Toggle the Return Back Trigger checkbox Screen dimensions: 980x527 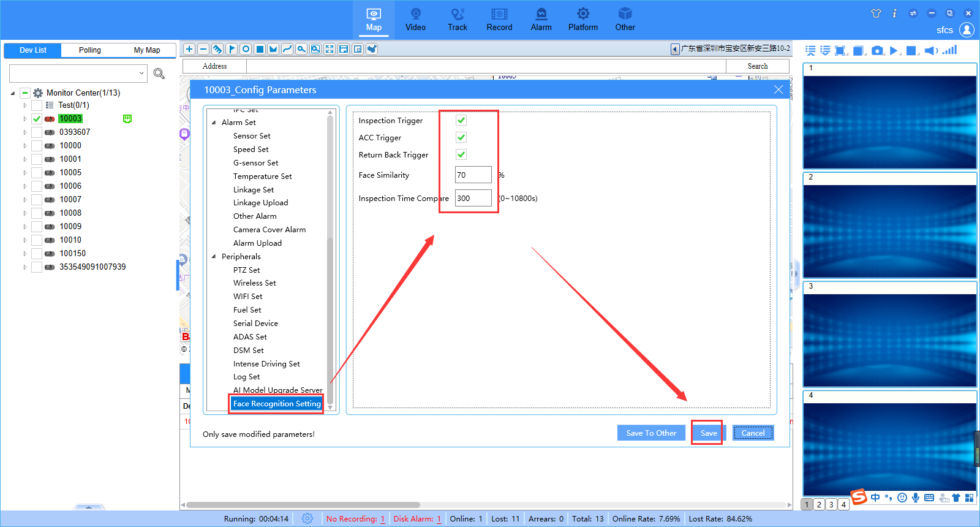461,155
